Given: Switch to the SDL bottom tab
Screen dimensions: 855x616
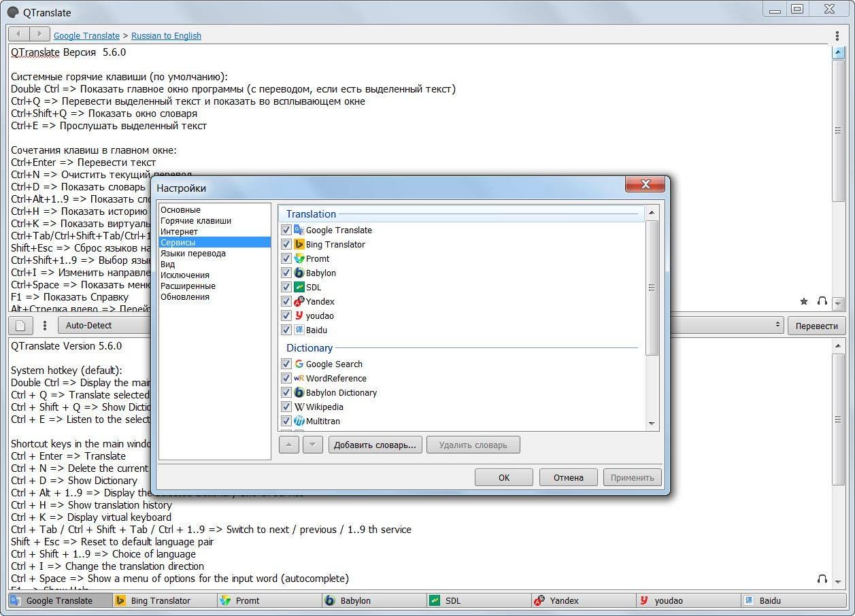Looking at the screenshot, I should (x=479, y=600).
